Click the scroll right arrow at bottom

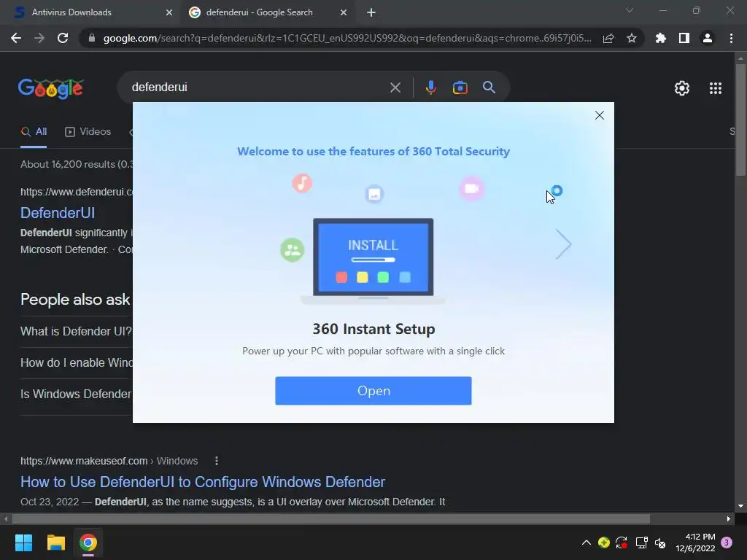[x=729, y=518]
